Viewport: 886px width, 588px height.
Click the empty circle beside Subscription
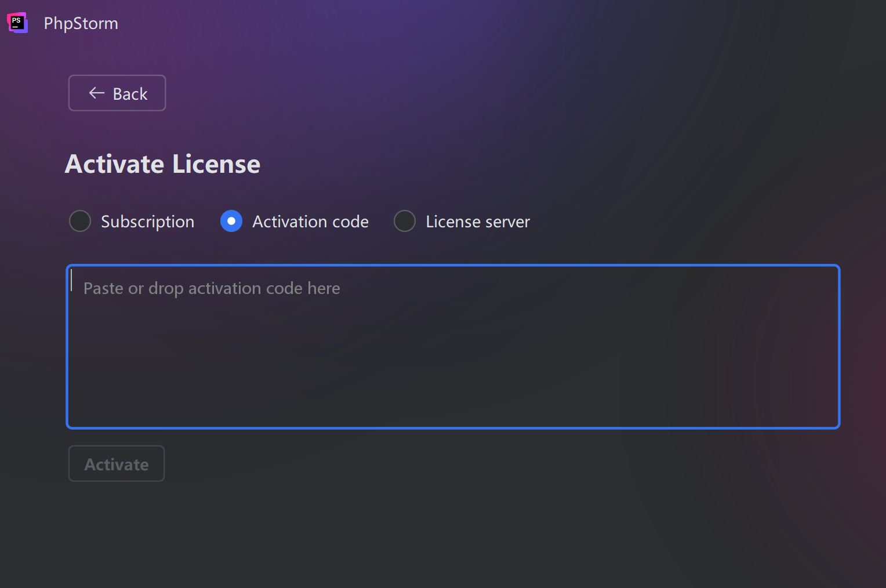click(x=80, y=221)
